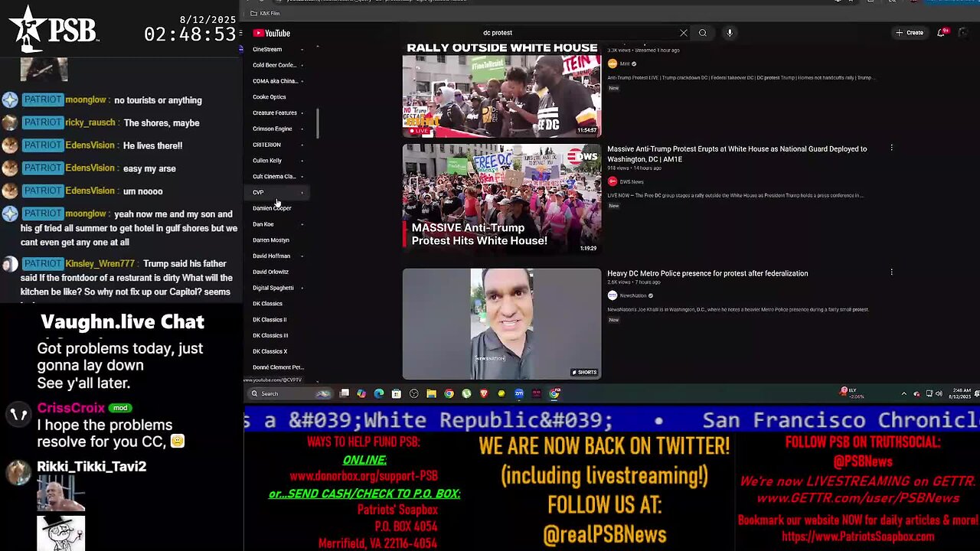
Task: Open Brave browser from the taskbar
Action: click(484, 393)
